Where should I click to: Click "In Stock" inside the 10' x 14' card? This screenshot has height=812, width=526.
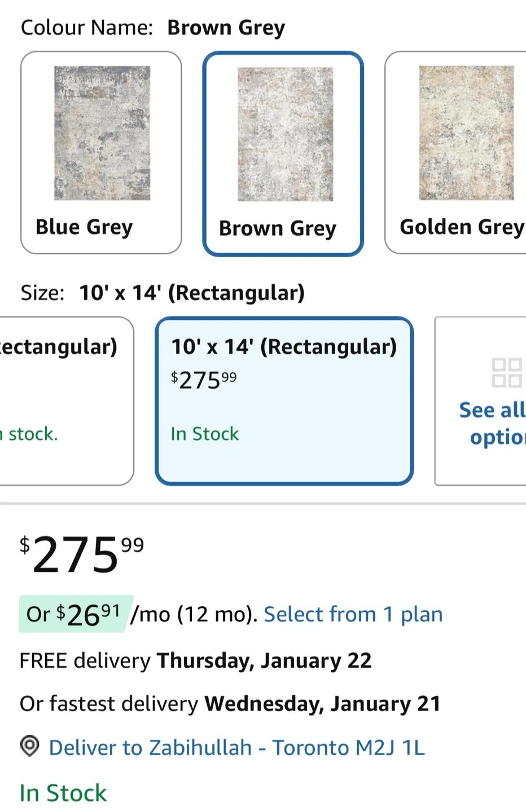click(x=205, y=434)
